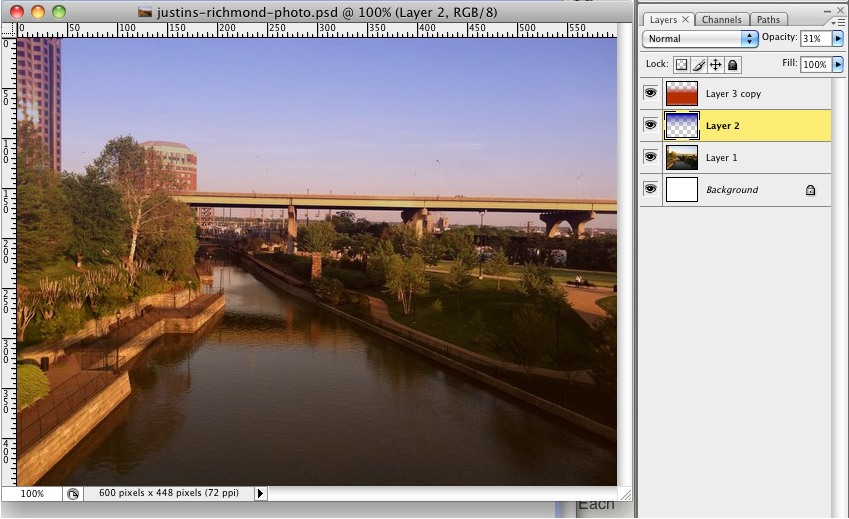Hide Layer 1 using its eye icon
This screenshot has width=849, height=519.
click(651, 157)
